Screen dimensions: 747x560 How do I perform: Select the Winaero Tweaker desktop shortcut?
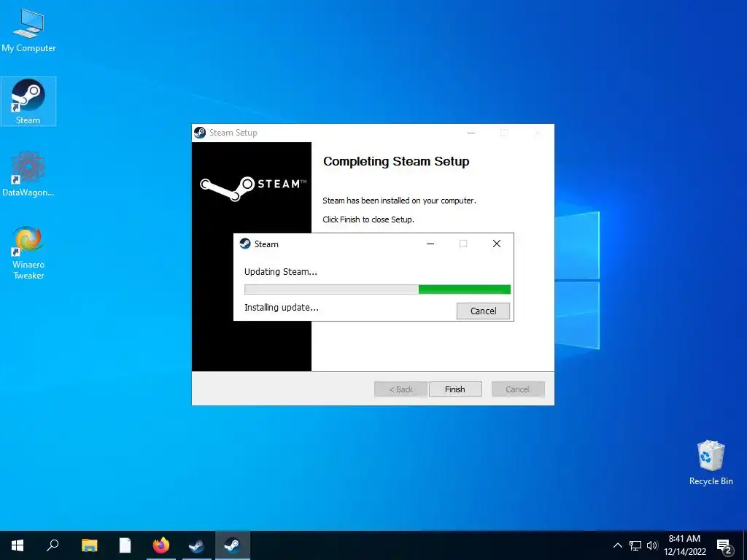coord(28,253)
